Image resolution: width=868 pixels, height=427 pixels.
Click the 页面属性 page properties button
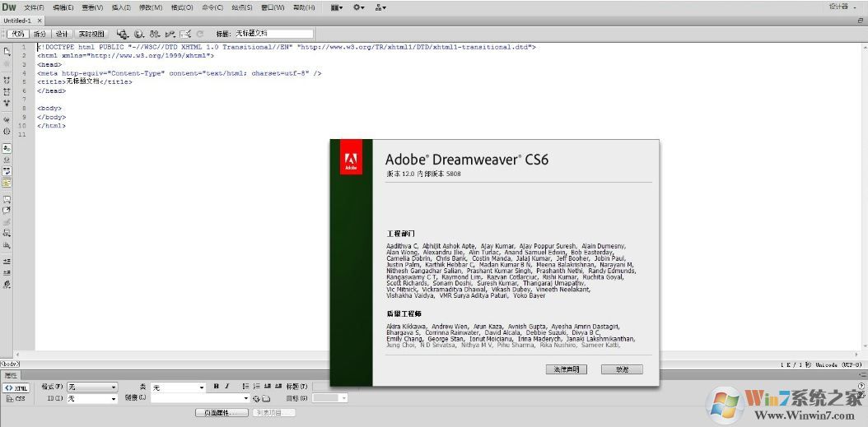click(222, 413)
